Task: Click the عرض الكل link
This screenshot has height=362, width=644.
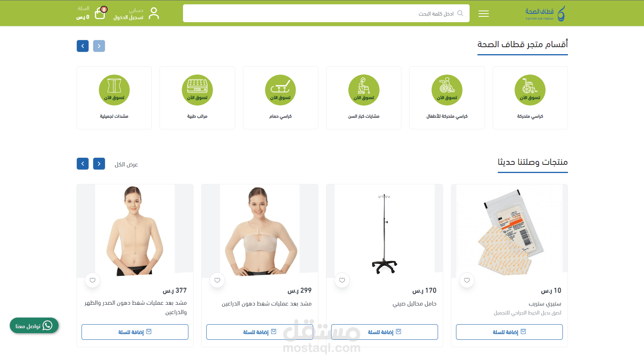Action: (x=126, y=164)
